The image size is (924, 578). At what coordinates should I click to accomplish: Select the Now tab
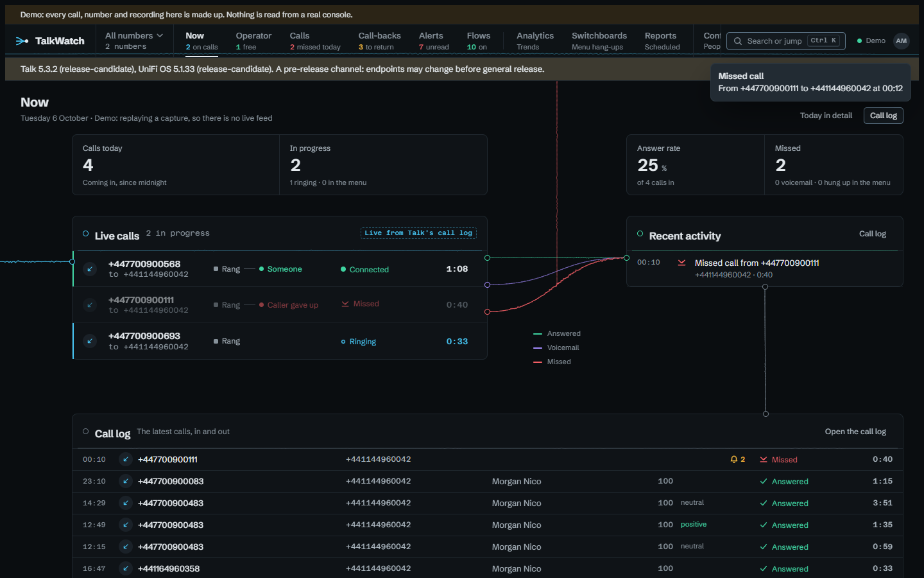tap(201, 40)
